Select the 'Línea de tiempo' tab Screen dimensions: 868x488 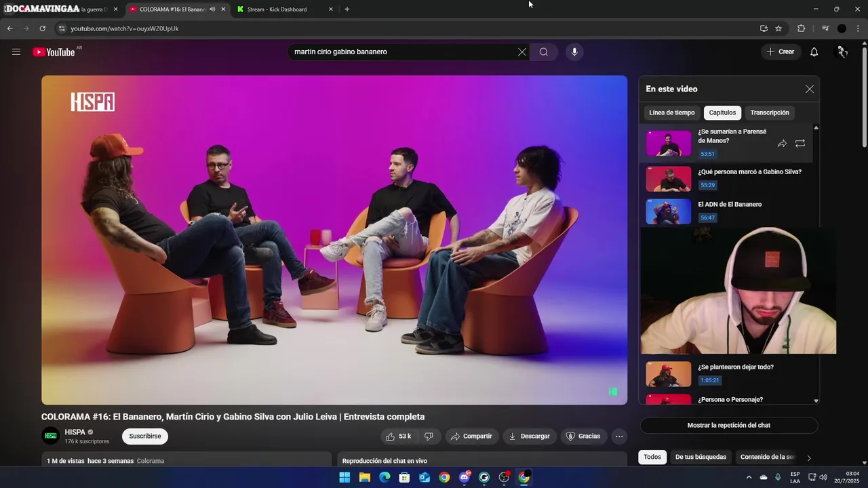pyautogui.click(x=672, y=113)
